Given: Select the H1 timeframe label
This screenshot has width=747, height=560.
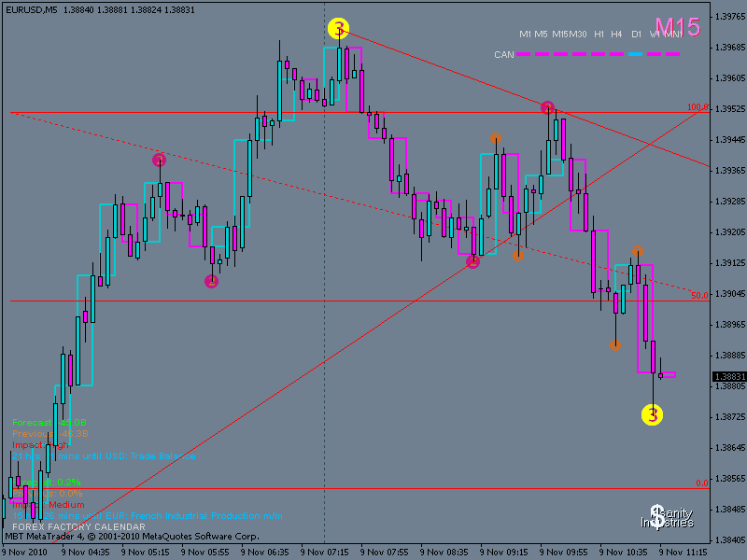Looking at the screenshot, I should point(599,35).
